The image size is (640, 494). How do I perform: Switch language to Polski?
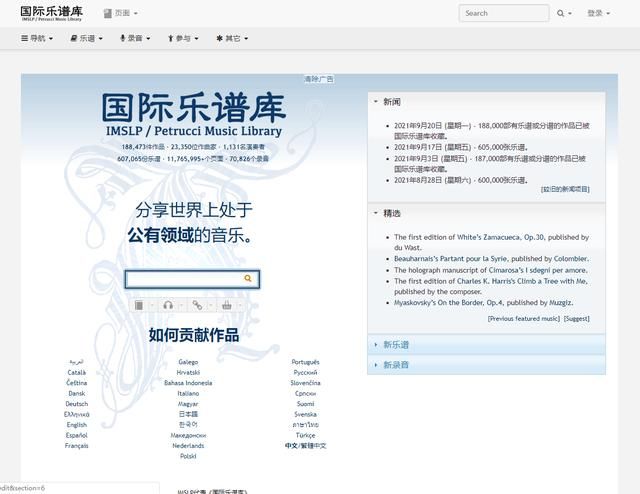[x=188, y=456]
